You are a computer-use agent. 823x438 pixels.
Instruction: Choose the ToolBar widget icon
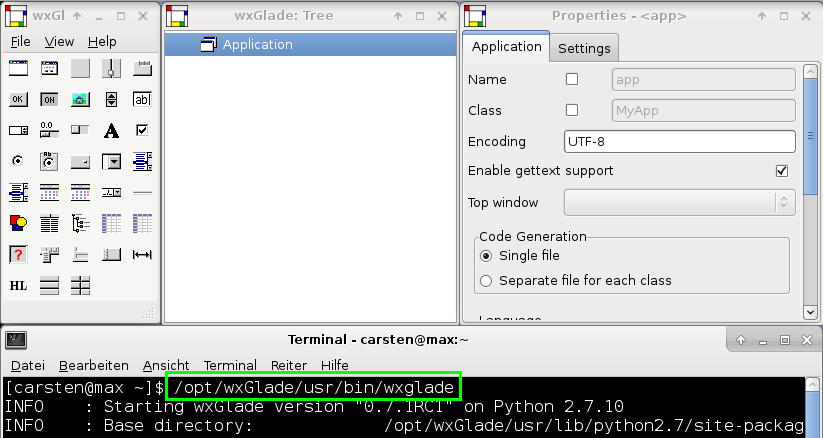tap(111, 255)
